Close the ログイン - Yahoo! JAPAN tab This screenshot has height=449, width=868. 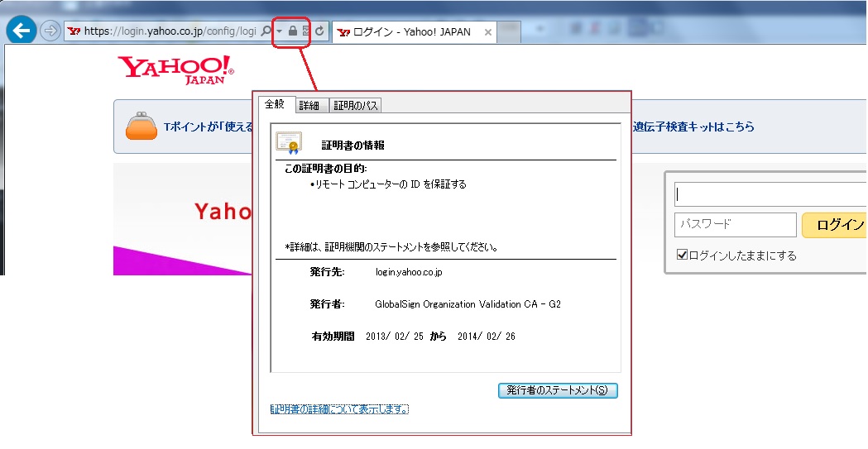click(487, 32)
